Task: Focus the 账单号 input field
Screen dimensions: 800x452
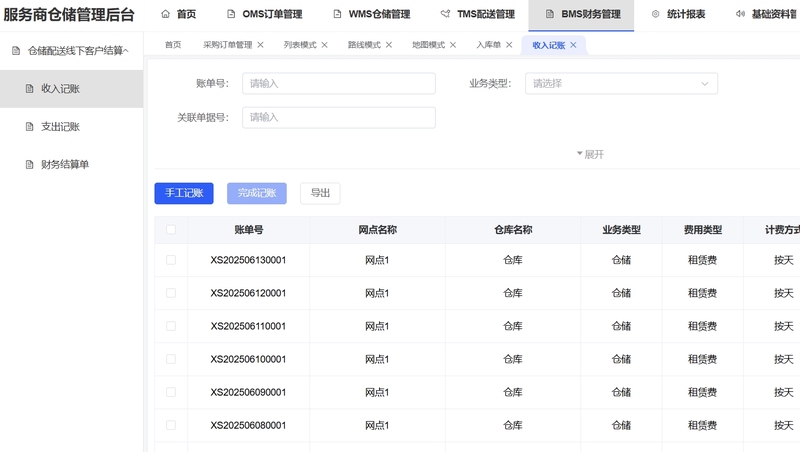Action: [x=339, y=84]
